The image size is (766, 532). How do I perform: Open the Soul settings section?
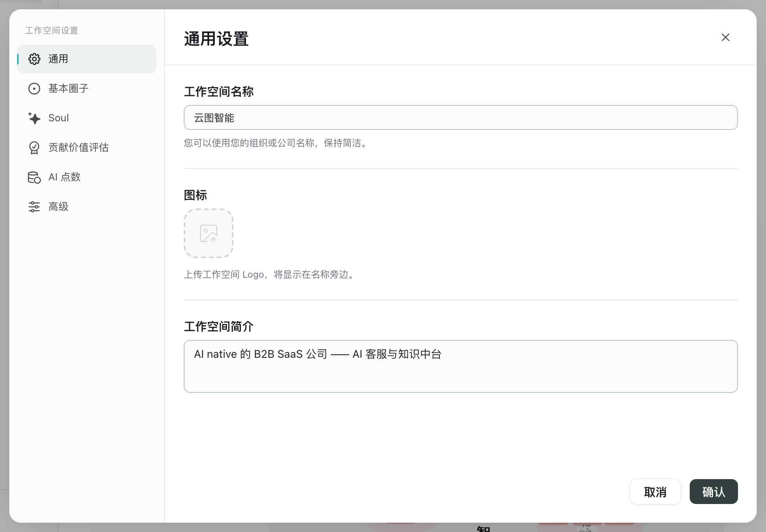pos(87,118)
